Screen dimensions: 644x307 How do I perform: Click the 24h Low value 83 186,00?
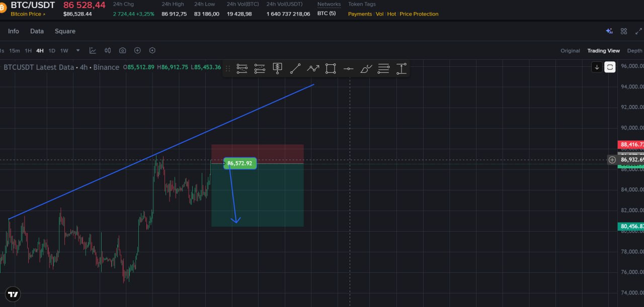(207, 14)
